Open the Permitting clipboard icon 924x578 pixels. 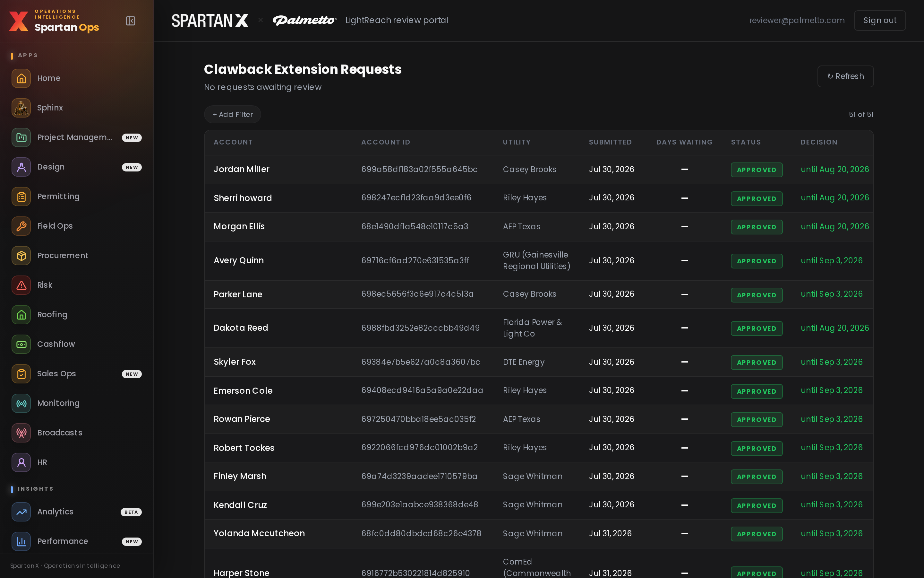(x=21, y=197)
